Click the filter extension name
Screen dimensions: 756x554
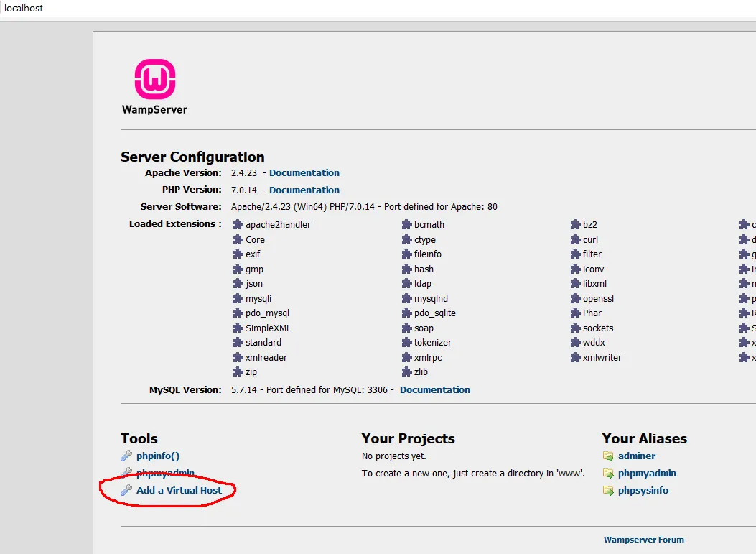pos(592,254)
